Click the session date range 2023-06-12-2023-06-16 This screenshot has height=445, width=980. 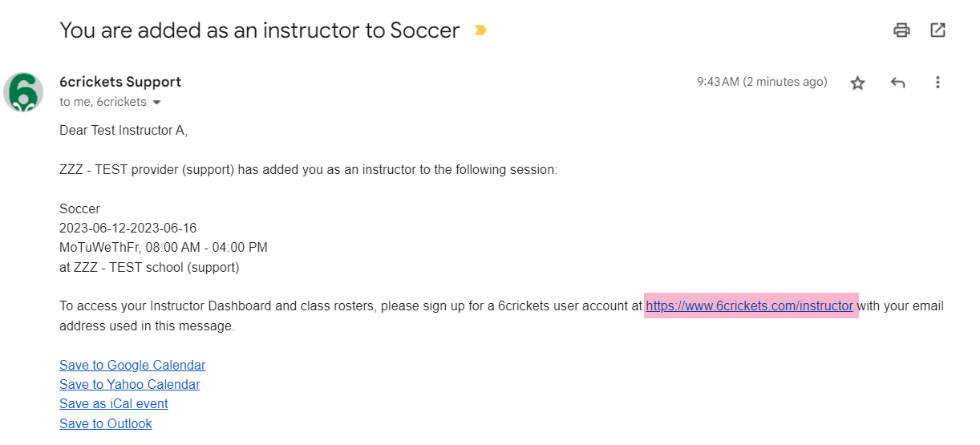(128, 228)
